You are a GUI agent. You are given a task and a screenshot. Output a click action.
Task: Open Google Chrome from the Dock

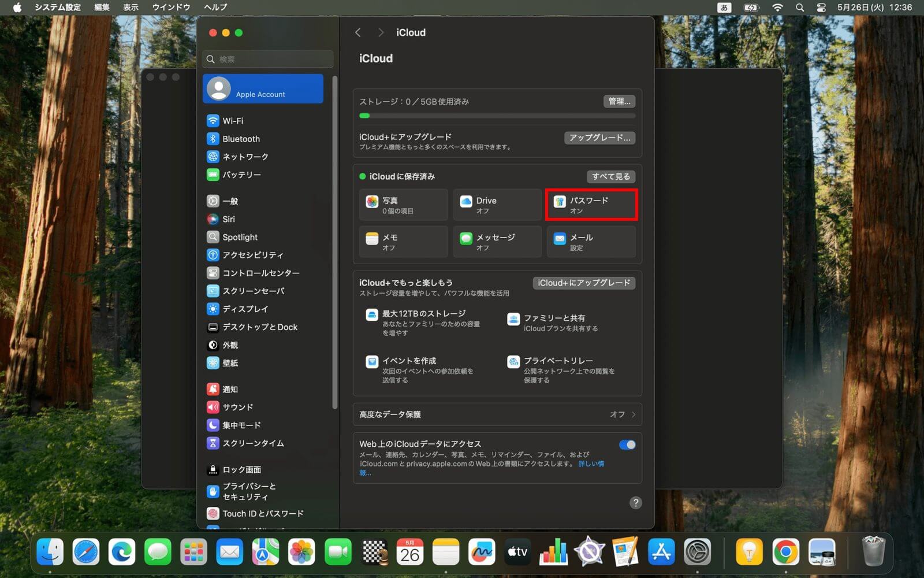(x=785, y=553)
